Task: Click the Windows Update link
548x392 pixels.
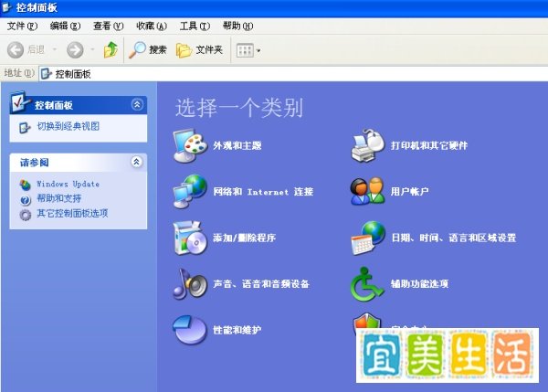Action: click(68, 184)
